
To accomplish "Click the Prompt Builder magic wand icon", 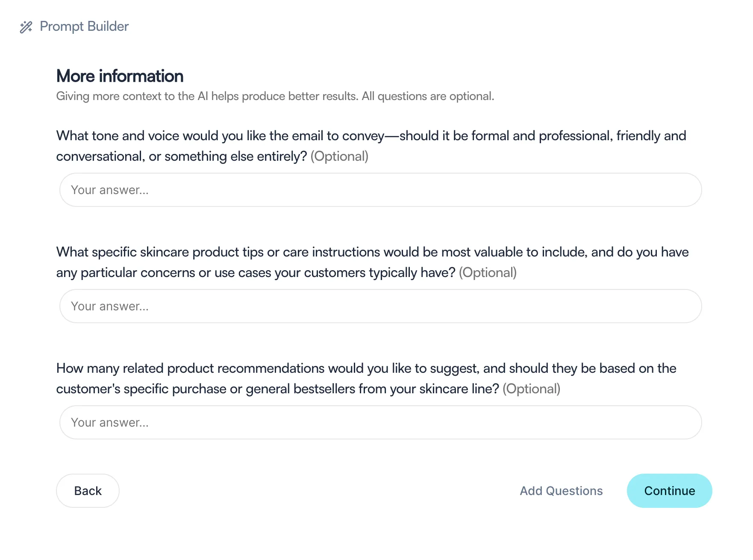I will point(26,27).
